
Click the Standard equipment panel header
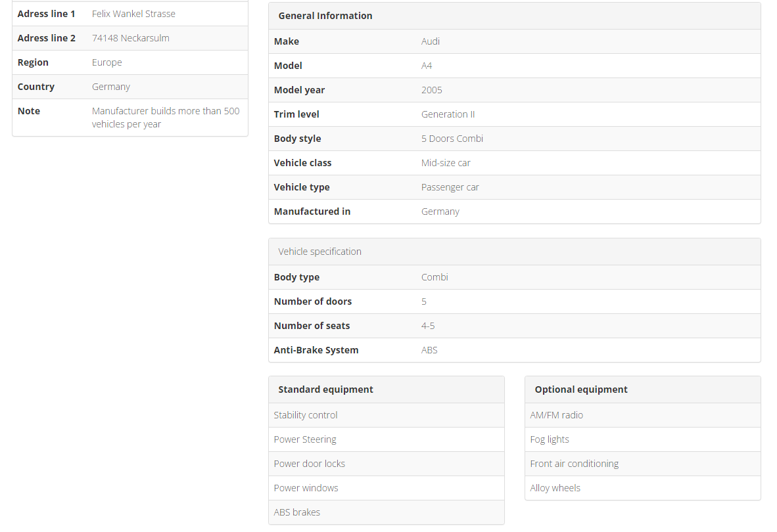point(325,389)
